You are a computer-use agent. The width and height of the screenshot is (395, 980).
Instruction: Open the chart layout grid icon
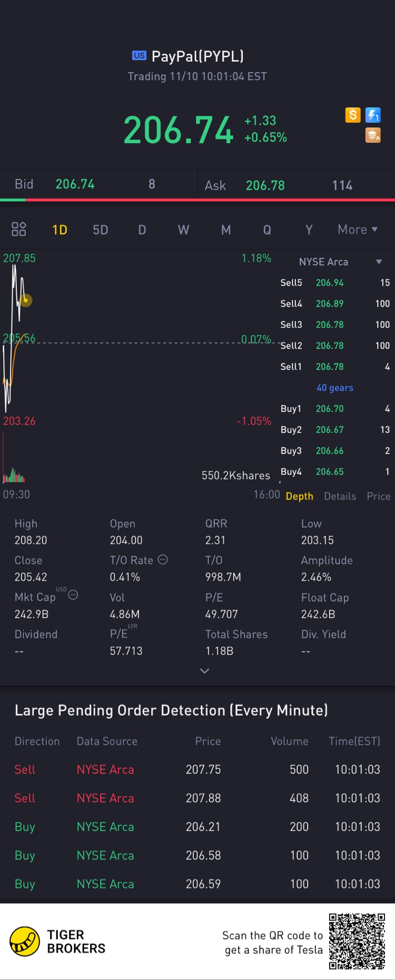click(x=19, y=229)
